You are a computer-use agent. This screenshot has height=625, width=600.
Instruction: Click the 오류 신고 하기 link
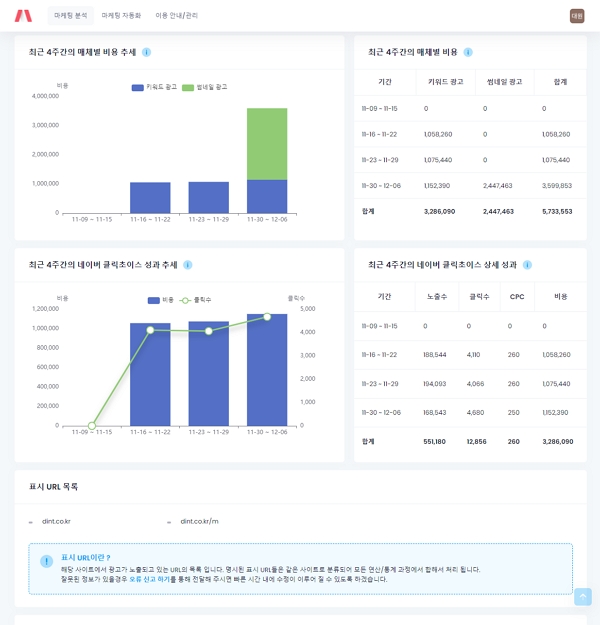coord(149,579)
